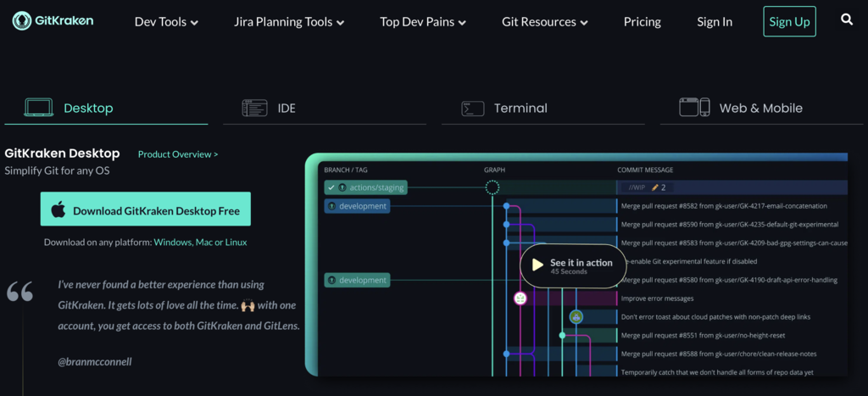868x396 pixels.
Task: Expand the Dev Tools dropdown
Action: (x=166, y=22)
